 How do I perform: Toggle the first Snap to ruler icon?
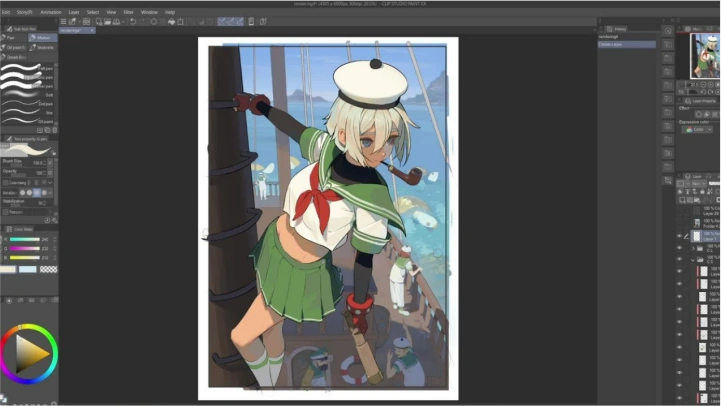pyautogui.click(x=222, y=22)
